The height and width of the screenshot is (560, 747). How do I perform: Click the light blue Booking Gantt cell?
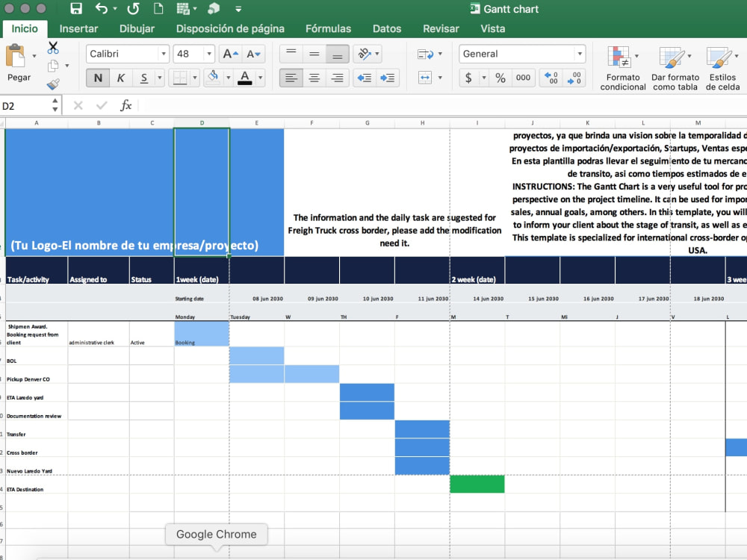[202, 333]
